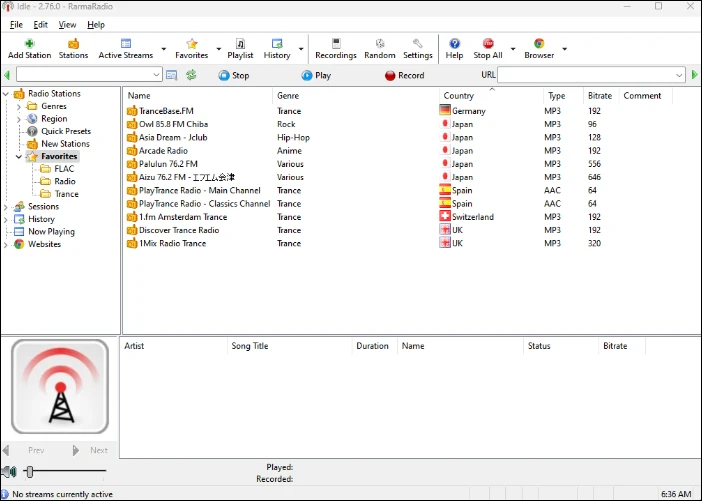Click the blue Stop playback button
This screenshot has width=702, height=501.
tap(234, 75)
